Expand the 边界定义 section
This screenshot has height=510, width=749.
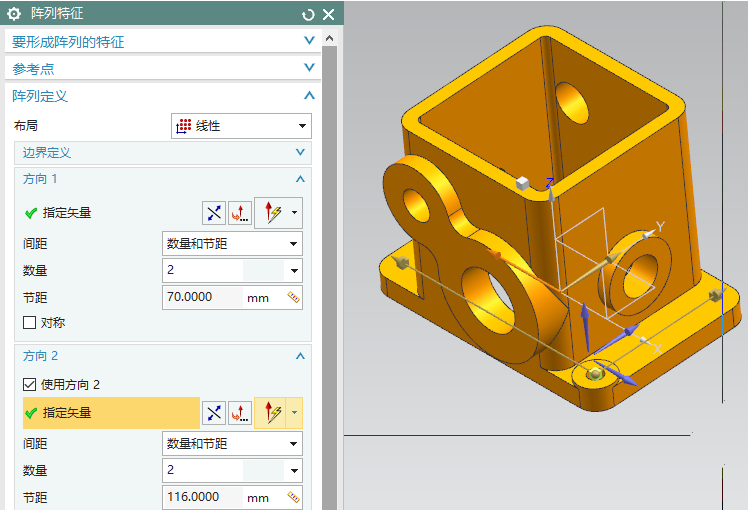pyautogui.click(x=300, y=152)
